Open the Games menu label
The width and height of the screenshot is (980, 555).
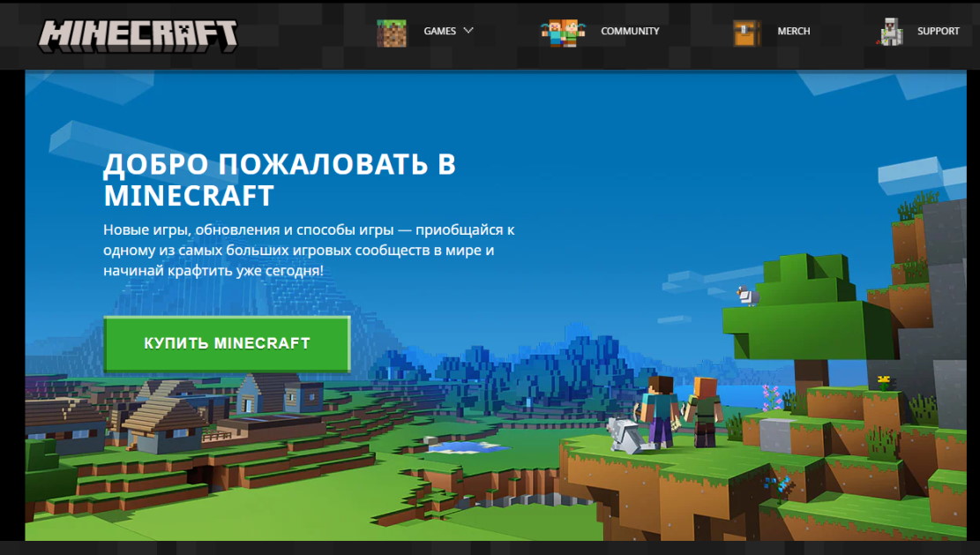coord(439,31)
